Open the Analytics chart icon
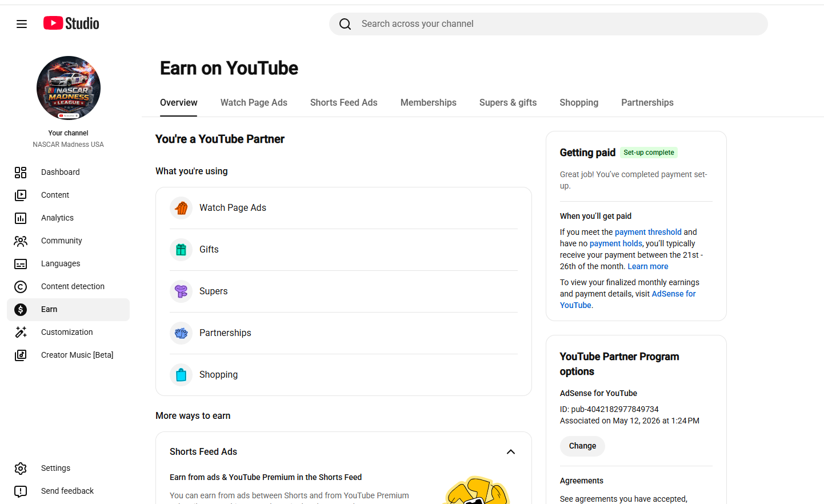824x504 pixels. click(x=21, y=218)
